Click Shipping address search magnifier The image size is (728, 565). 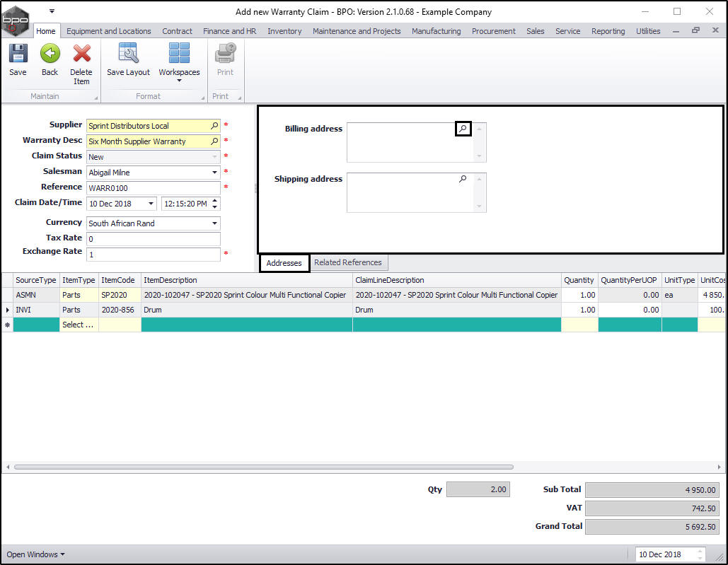click(463, 179)
